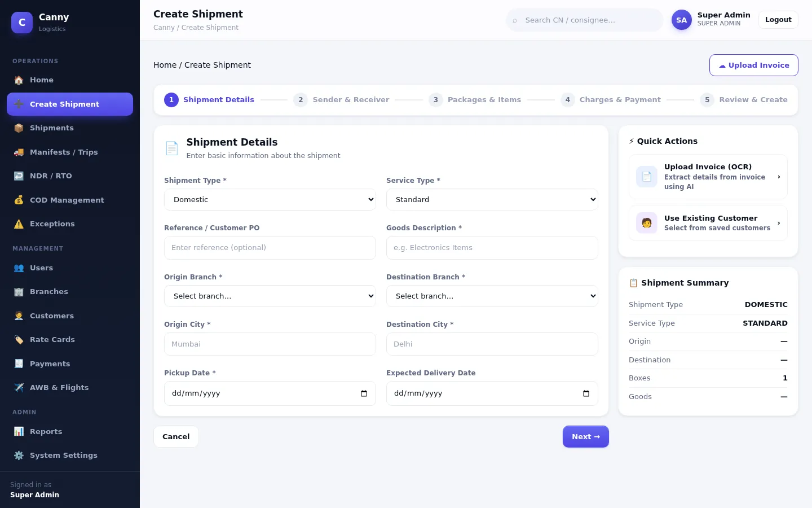The image size is (812, 508).
Task: Click the Exceptions warning icon
Action: pyautogui.click(x=19, y=224)
